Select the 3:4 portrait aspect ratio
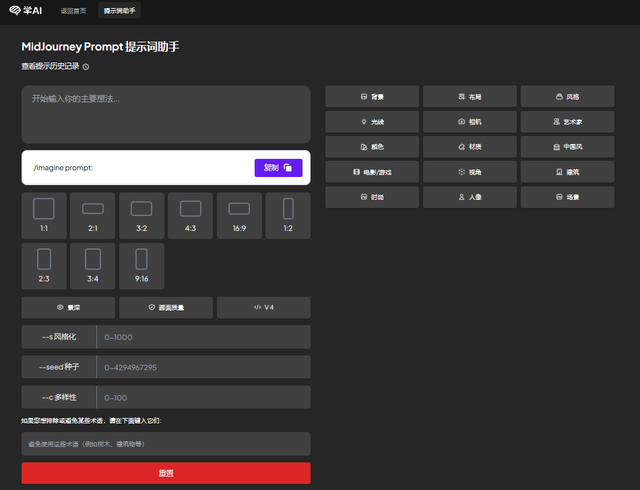Screen dimensions: 640x490 coord(93,266)
